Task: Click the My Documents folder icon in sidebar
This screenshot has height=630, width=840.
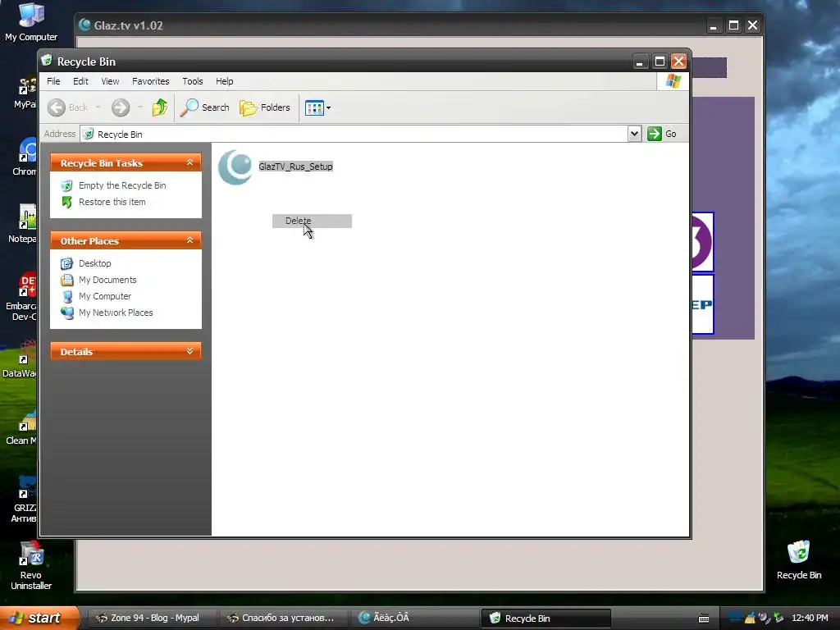Action: click(x=66, y=280)
